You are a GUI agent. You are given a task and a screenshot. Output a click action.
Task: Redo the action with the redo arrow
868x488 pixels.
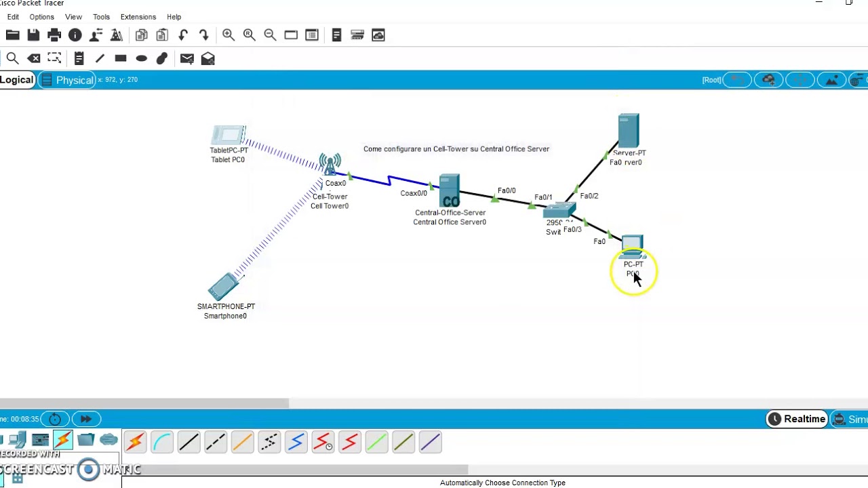coord(203,35)
